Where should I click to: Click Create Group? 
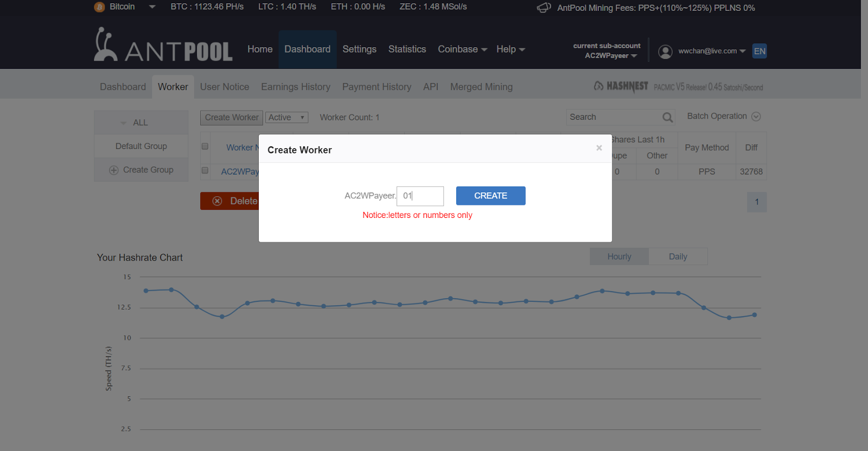(x=141, y=170)
